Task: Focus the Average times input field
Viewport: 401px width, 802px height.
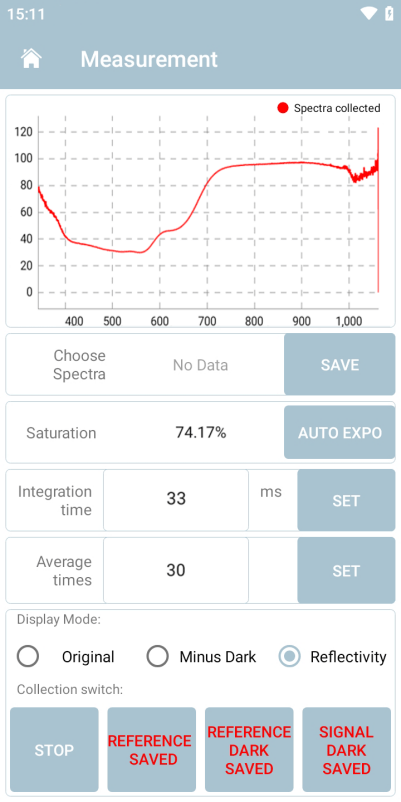Action: coord(176,570)
